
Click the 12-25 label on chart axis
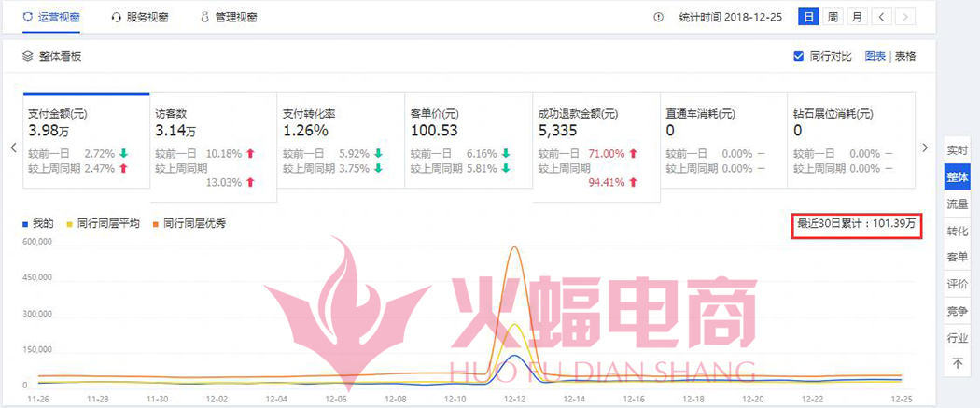click(x=901, y=398)
